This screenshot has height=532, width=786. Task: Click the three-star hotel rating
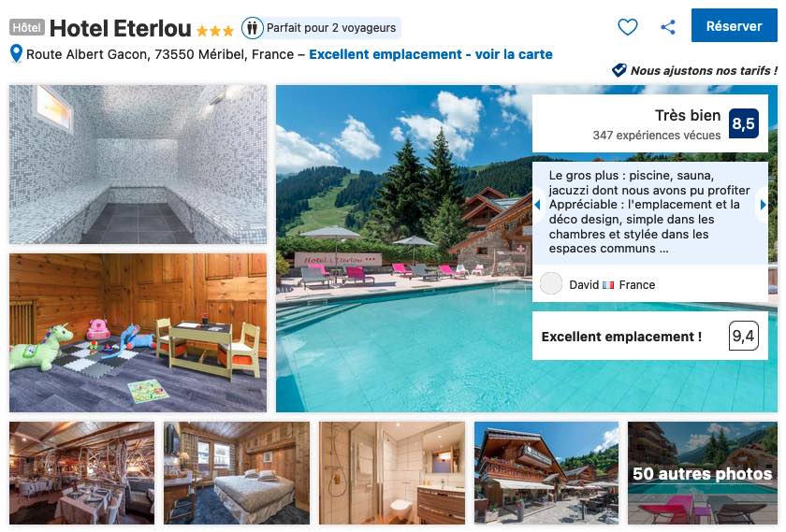(215, 31)
